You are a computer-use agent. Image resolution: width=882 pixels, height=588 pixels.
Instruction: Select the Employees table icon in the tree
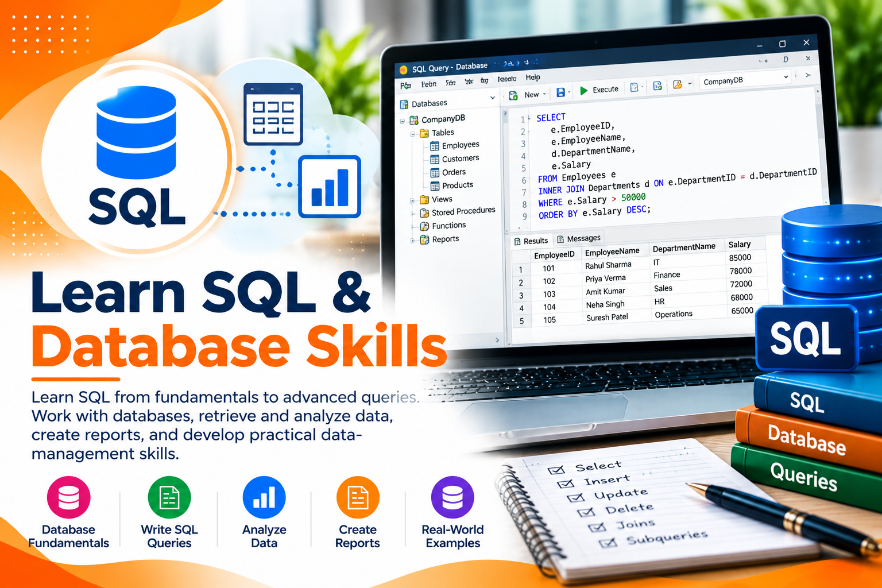coord(435,146)
